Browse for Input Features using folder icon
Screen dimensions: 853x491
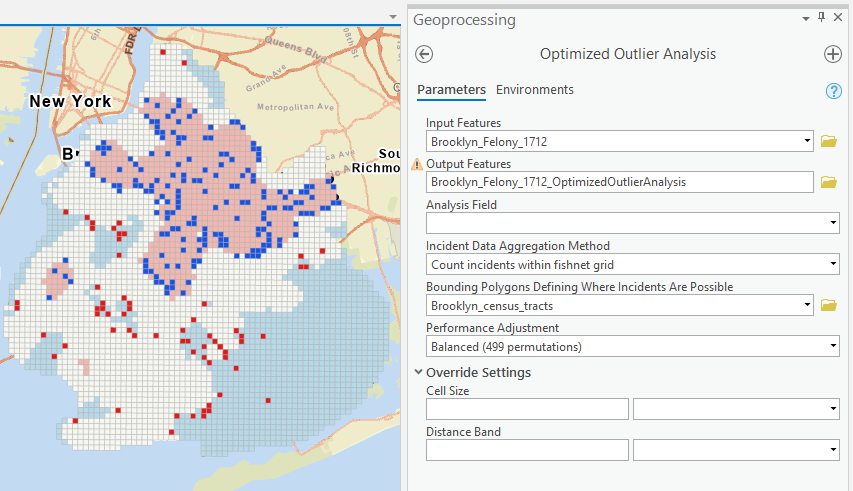pyautogui.click(x=828, y=142)
